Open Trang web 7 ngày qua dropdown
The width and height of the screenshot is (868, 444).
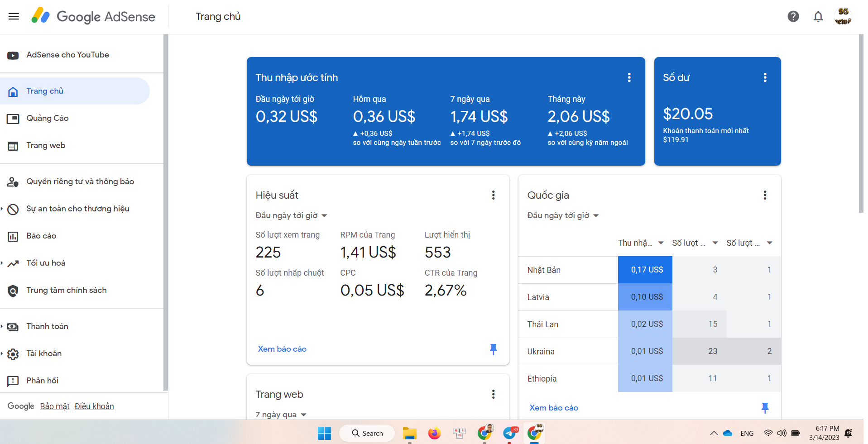281,415
